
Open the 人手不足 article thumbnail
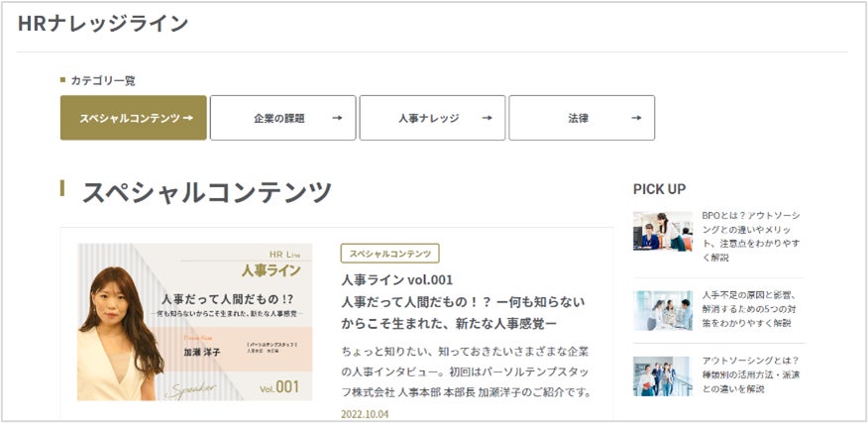coord(662,310)
